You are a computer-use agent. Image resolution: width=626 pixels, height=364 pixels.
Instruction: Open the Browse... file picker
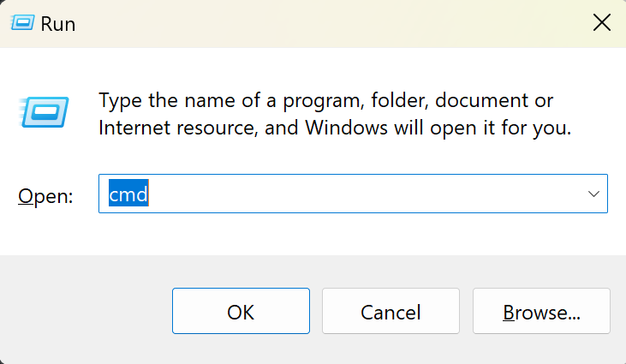[541, 312]
